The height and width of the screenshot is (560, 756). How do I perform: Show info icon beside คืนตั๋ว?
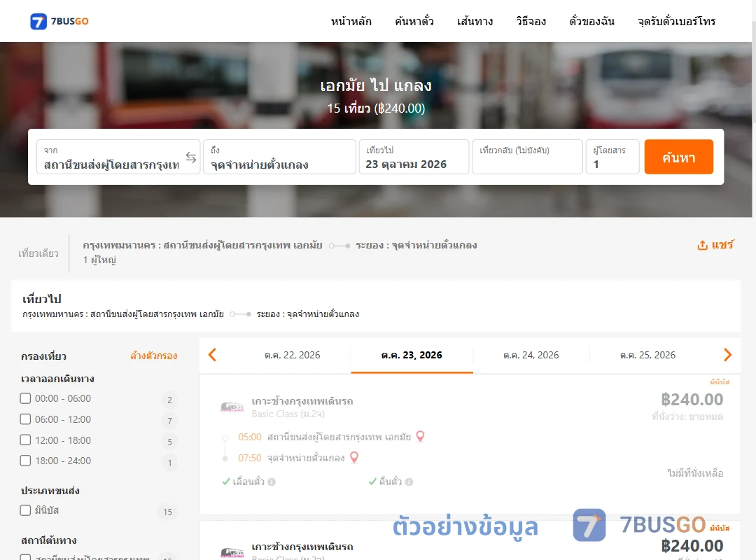click(409, 482)
